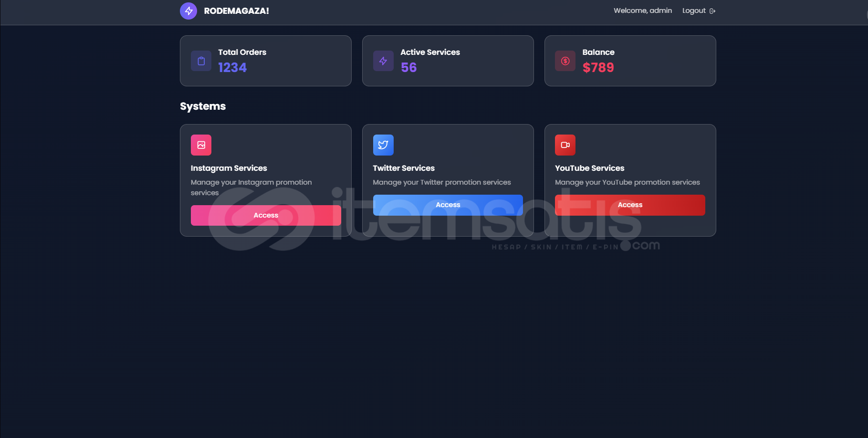The width and height of the screenshot is (868, 438).
Task: Click the Active Services lightning icon
Action: (383, 61)
